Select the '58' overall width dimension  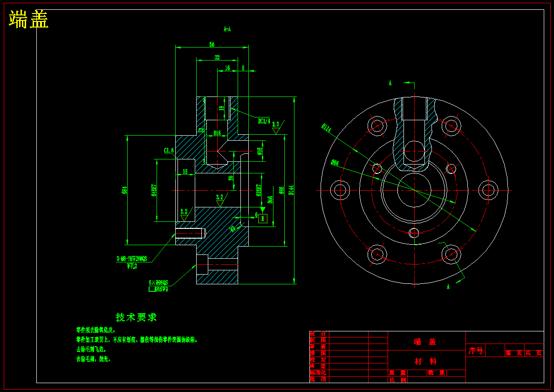(212, 45)
